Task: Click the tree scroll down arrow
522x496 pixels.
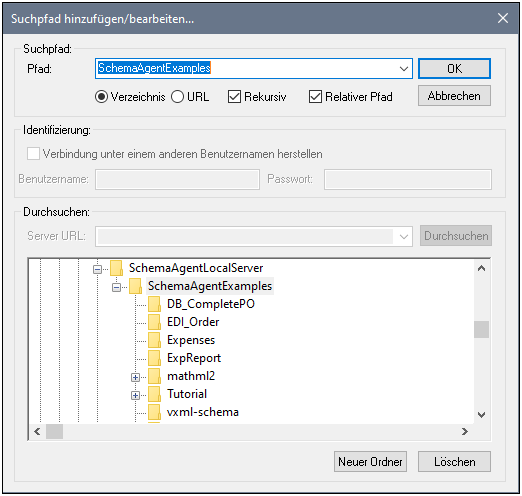Action: (x=481, y=415)
